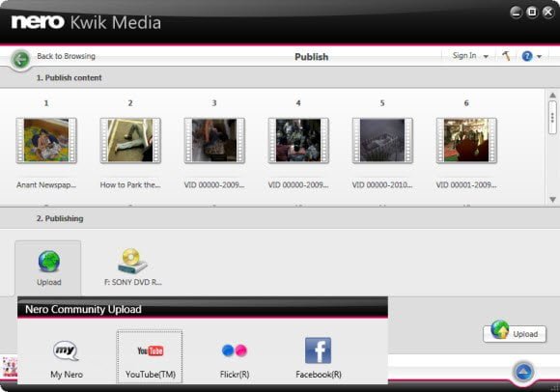Click the green Back to Browsing arrow
560x392 pixels.
pyautogui.click(x=20, y=59)
